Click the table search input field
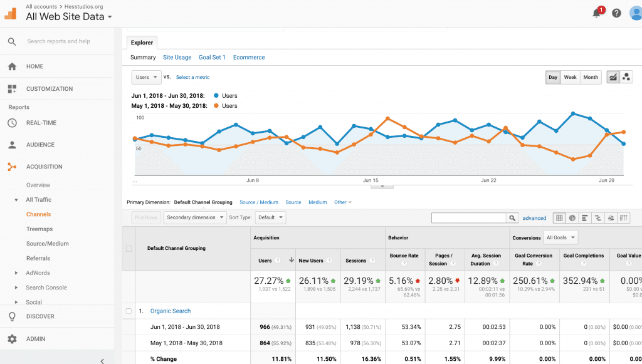Viewport: 642px width, 364px height. (468, 218)
